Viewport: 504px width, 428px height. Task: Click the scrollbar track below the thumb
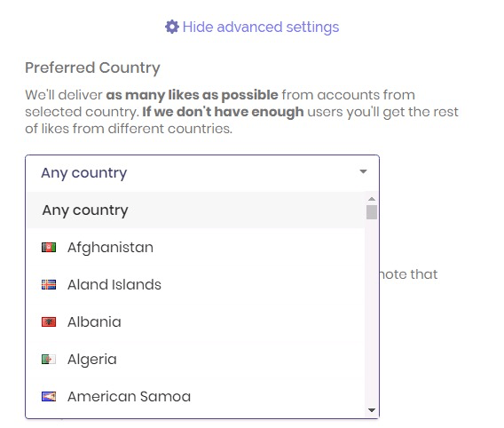(x=372, y=312)
